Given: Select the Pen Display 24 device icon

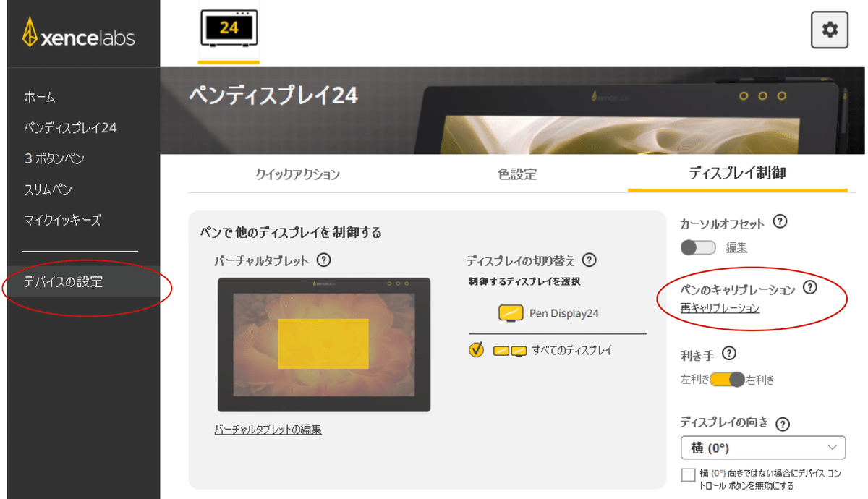Looking at the screenshot, I should point(229,30).
